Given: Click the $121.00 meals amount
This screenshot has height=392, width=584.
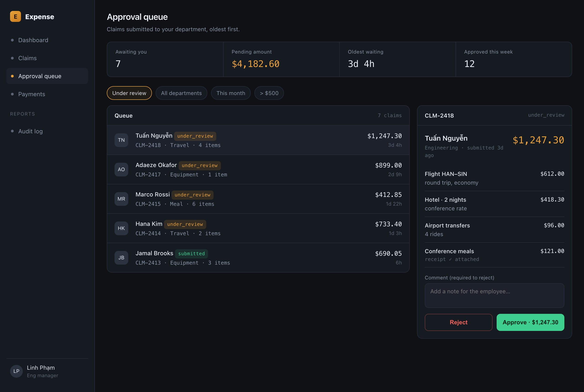Looking at the screenshot, I should coord(552,251).
